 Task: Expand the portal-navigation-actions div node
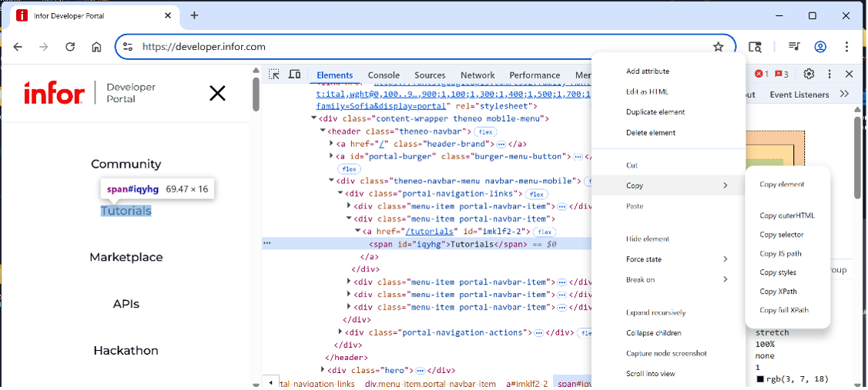(x=341, y=332)
